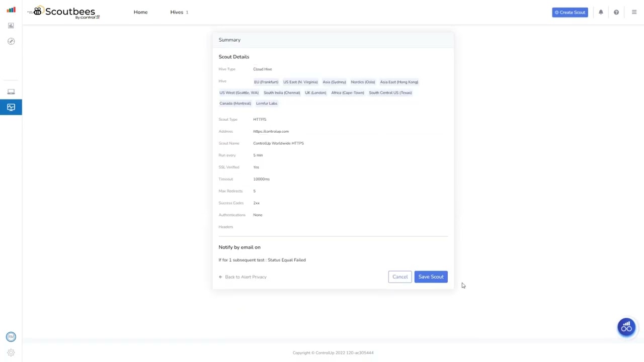Click the US West (Seattle, WA) hive tag
This screenshot has width=644, height=362.
tap(239, 93)
